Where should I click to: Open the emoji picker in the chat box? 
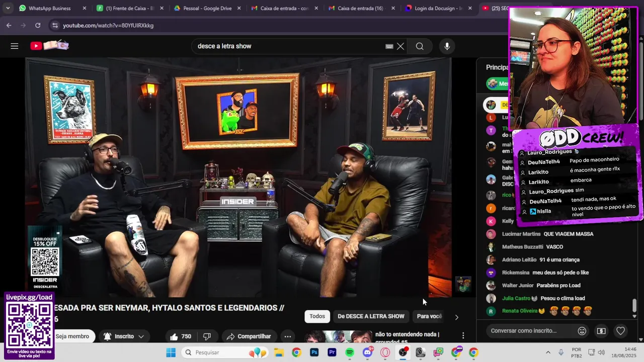pos(582,331)
